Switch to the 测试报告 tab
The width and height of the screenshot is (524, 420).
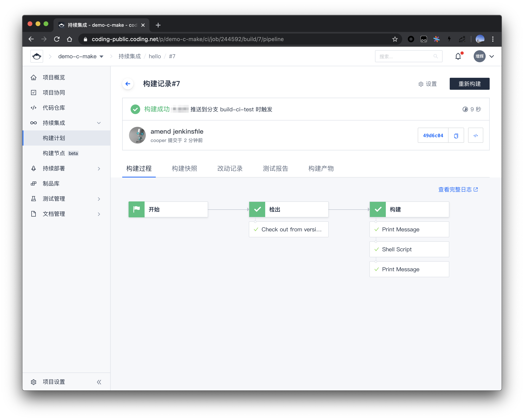(275, 169)
